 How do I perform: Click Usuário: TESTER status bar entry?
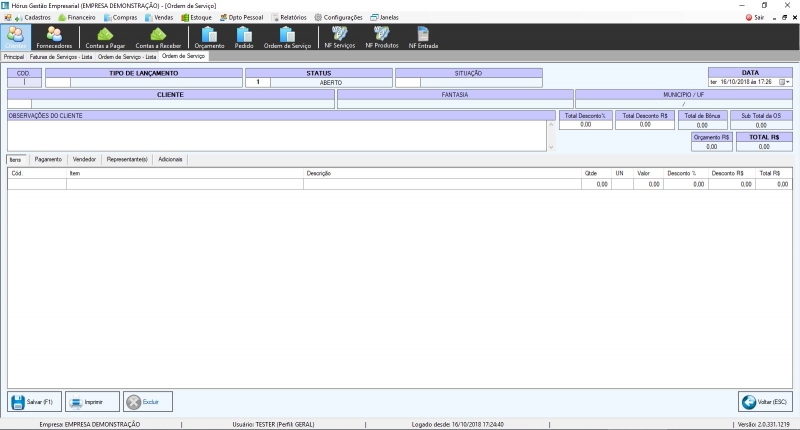(273, 424)
